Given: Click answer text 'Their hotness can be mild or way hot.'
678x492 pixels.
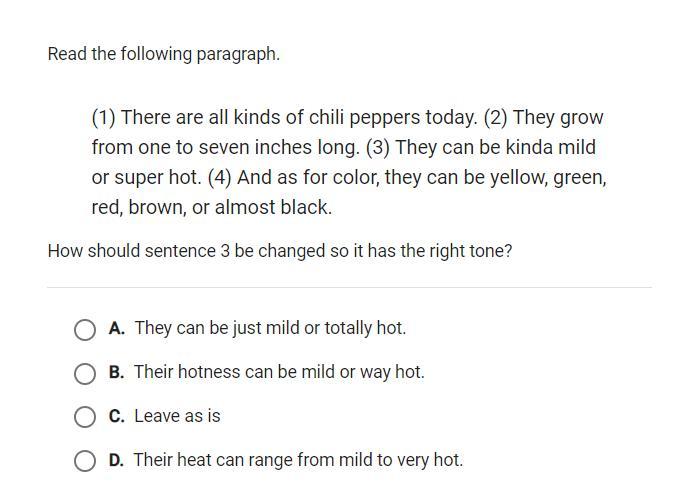Looking at the screenshot, I should pyautogui.click(x=279, y=372).
